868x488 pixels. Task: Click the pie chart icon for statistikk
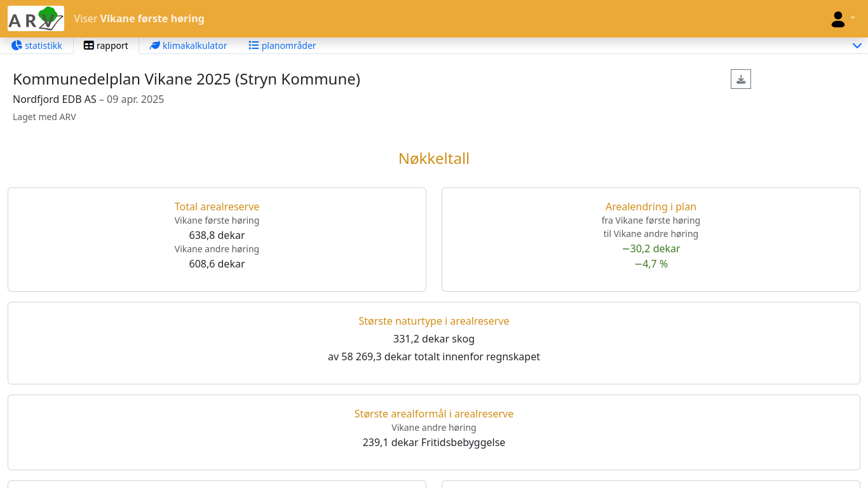pos(17,46)
